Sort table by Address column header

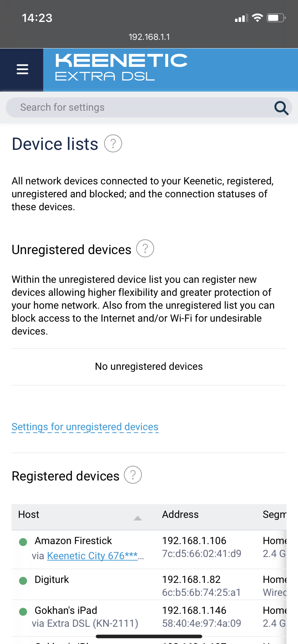point(180,514)
